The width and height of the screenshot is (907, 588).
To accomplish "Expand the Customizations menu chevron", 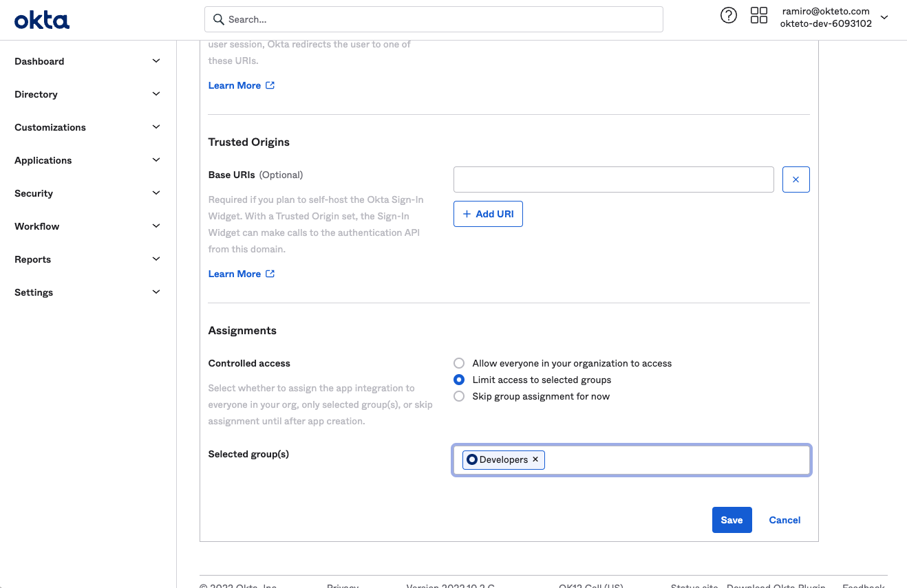I will 156,127.
